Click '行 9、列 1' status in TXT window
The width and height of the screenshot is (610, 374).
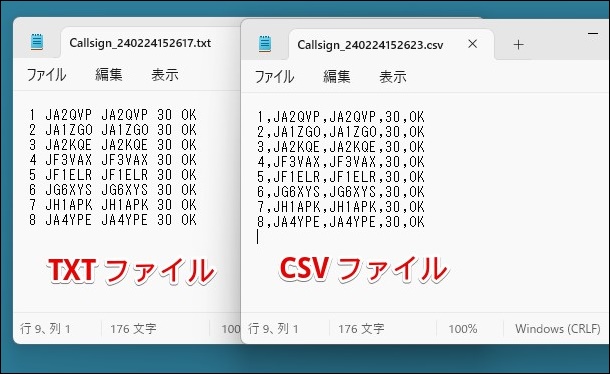45,329
